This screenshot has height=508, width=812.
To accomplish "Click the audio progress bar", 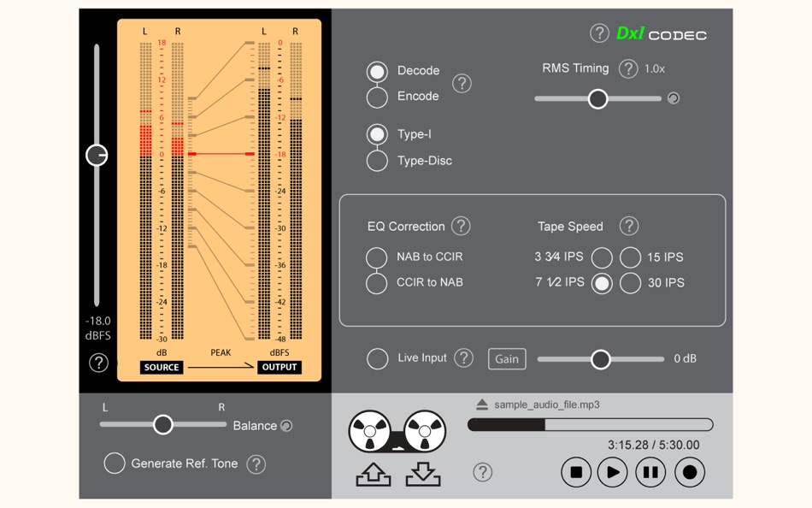I will point(591,425).
